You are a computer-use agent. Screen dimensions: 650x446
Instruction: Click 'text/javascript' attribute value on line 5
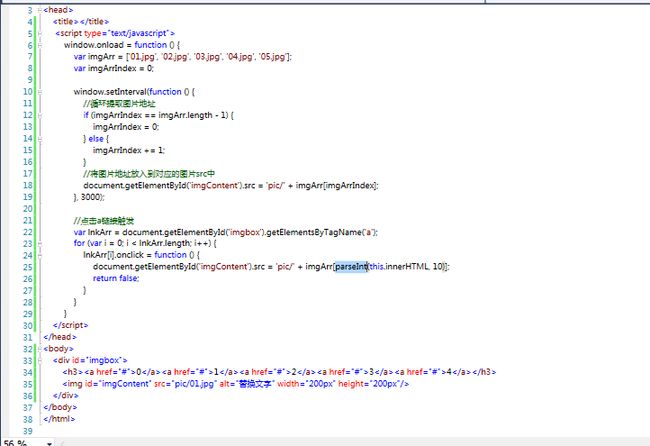coord(138,33)
